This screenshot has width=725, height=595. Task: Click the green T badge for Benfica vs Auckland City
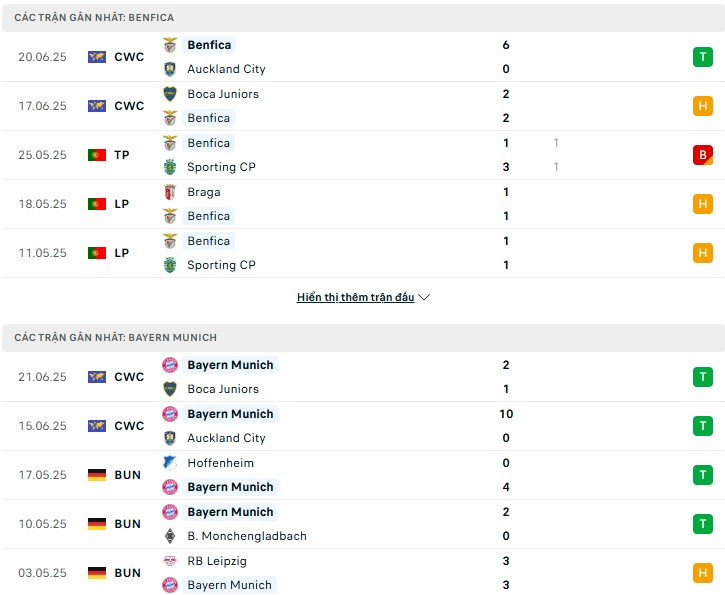702,57
